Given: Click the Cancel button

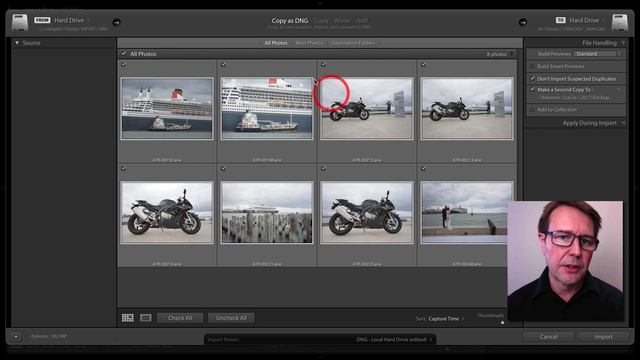Looking at the screenshot, I should pyautogui.click(x=549, y=337).
